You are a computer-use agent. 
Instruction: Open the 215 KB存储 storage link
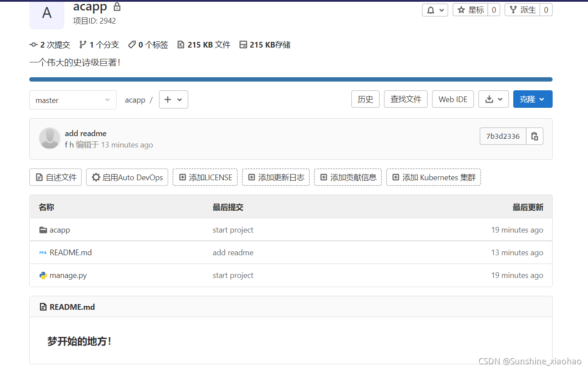coord(265,45)
